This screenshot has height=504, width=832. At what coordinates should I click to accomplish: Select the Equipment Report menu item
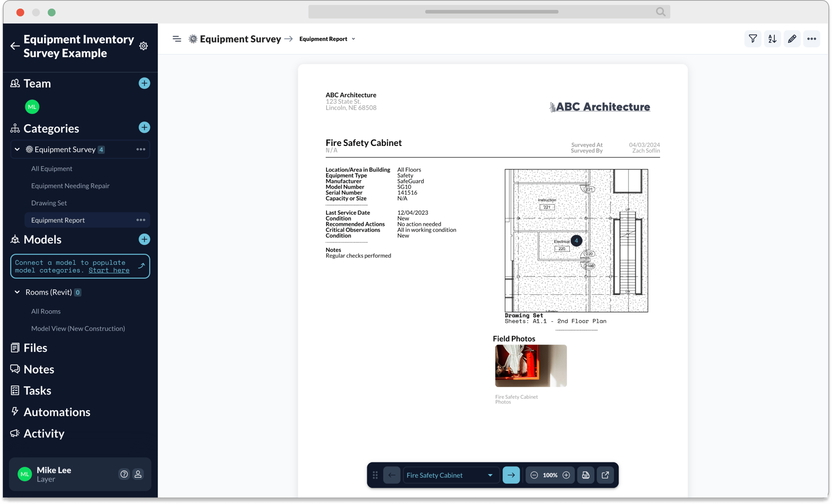coord(58,219)
